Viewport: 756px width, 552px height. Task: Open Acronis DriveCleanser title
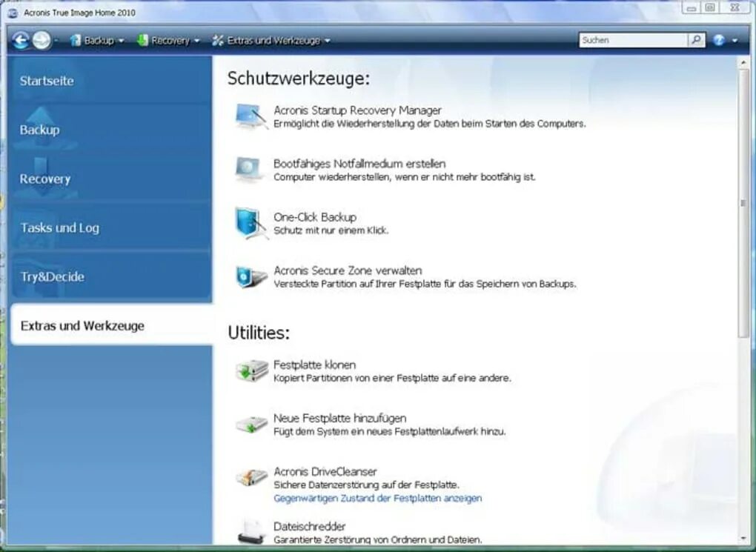click(x=325, y=471)
